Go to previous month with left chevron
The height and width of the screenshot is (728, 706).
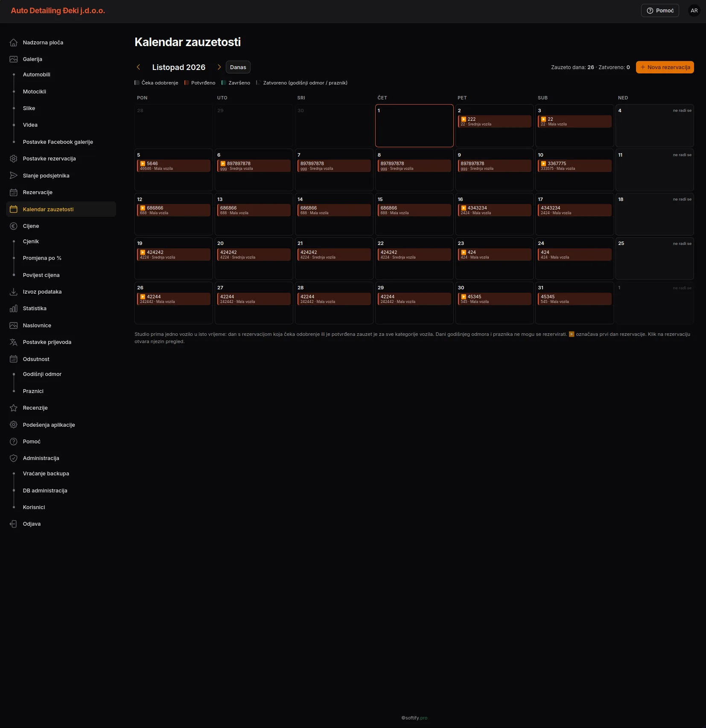pos(138,67)
